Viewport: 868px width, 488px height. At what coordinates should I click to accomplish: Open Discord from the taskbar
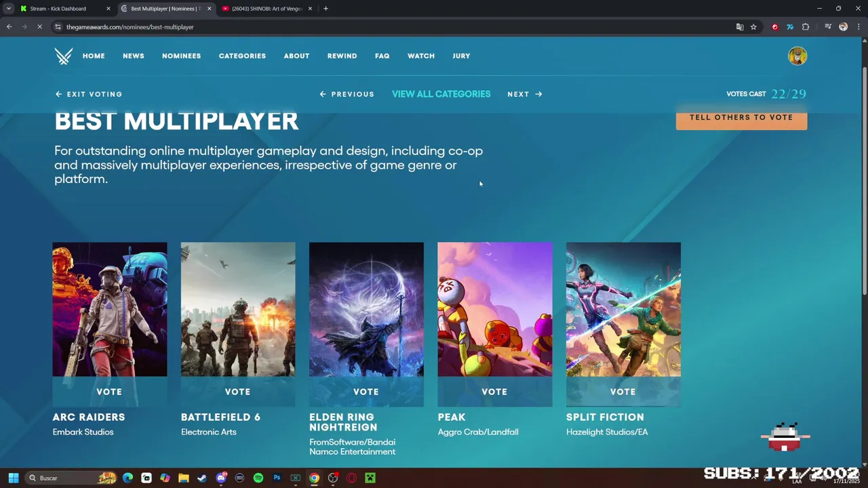220,478
